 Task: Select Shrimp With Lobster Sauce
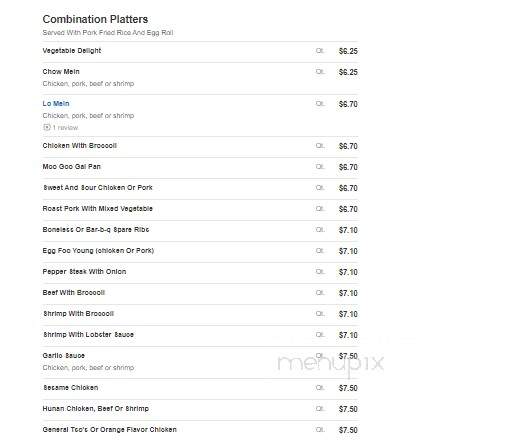(88, 335)
